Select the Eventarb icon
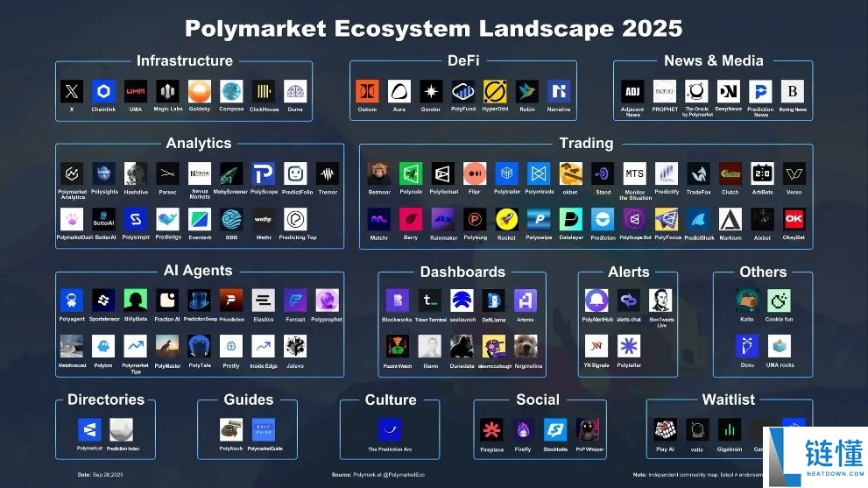Viewport: 868px width, 488px height. coord(200,219)
